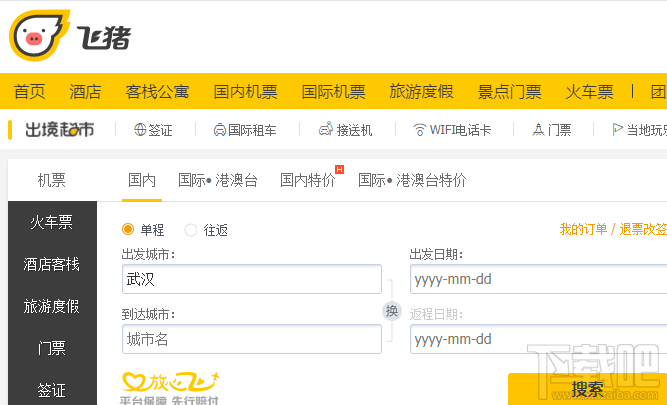The image size is (667, 405).
Task: Open 签证 visa icon in 出境超市 bar
Action: pyautogui.click(x=140, y=129)
